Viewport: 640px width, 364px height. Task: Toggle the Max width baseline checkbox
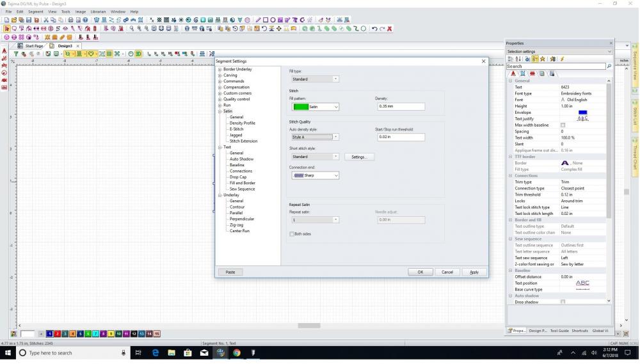[x=563, y=125]
